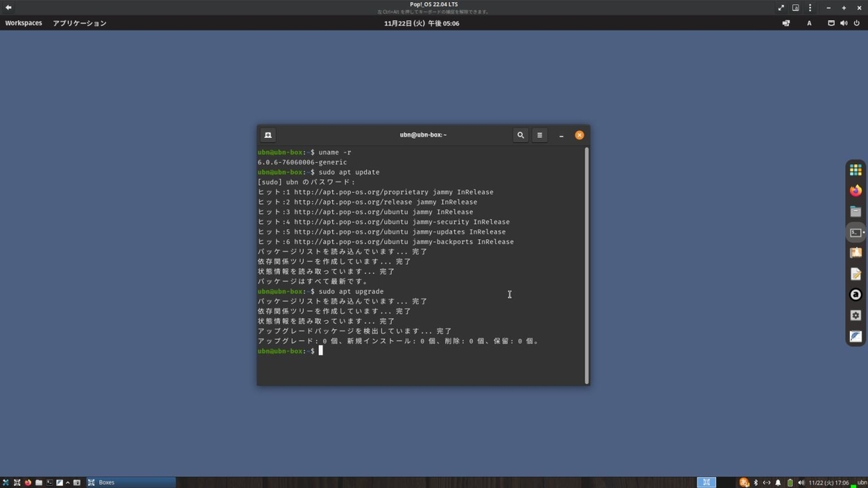Open Pop!_Shop from the dock
Screen dimensions: 868x488
pos(856,253)
